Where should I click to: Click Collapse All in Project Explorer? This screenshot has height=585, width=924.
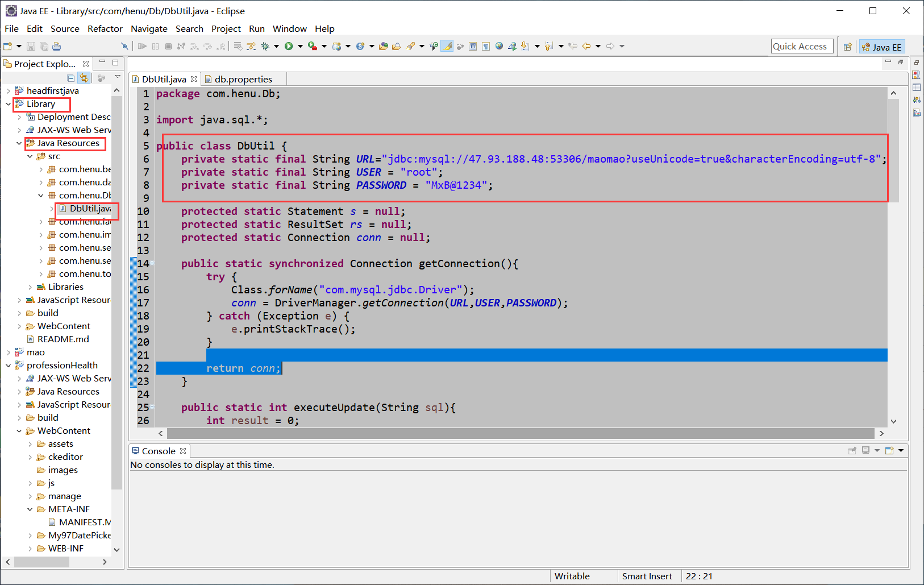click(x=71, y=78)
